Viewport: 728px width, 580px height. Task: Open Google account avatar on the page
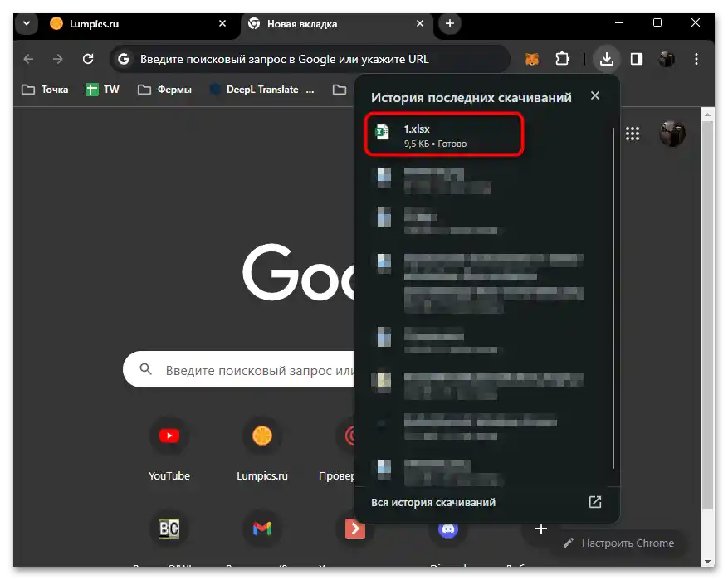672,134
